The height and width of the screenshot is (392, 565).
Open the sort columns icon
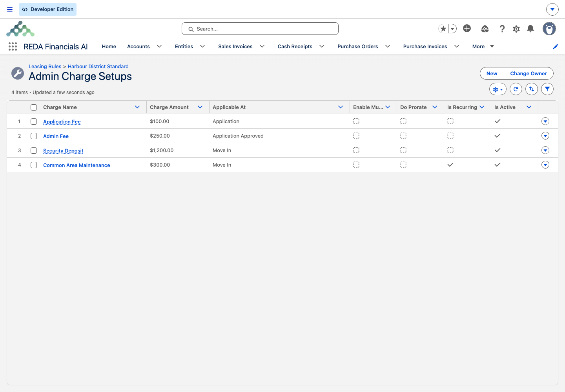pos(532,89)
